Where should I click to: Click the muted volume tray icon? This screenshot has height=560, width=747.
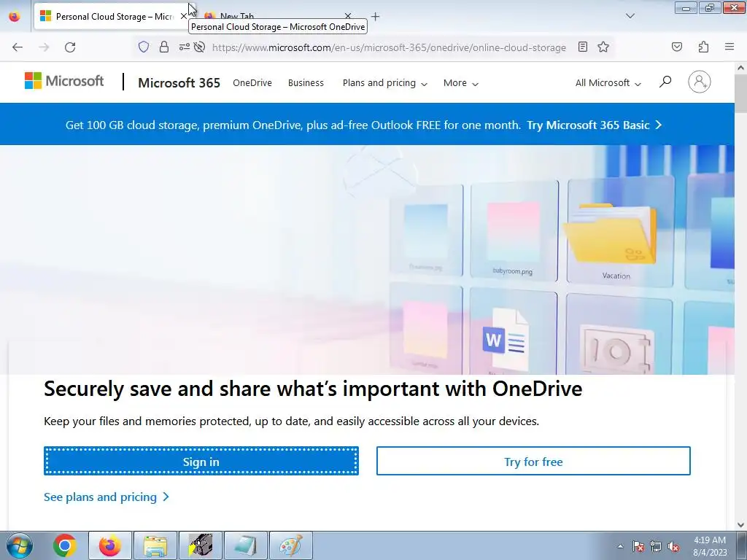[x=673, y=546]
